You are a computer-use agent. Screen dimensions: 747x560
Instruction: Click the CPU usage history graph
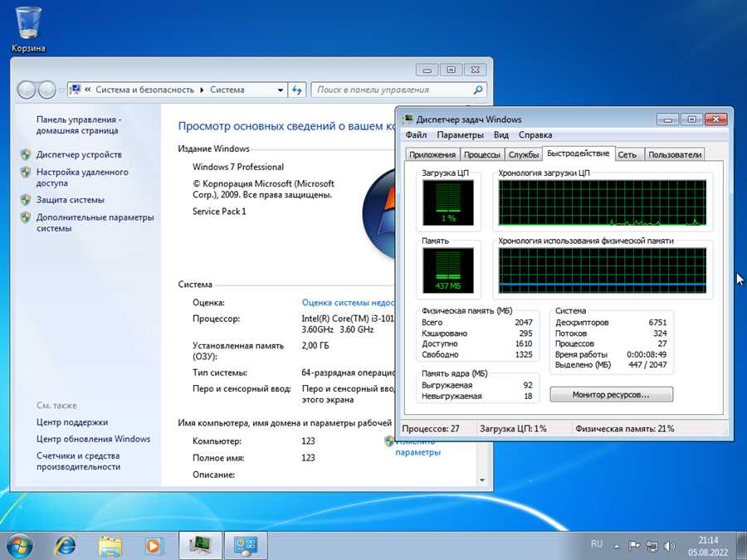603,202
